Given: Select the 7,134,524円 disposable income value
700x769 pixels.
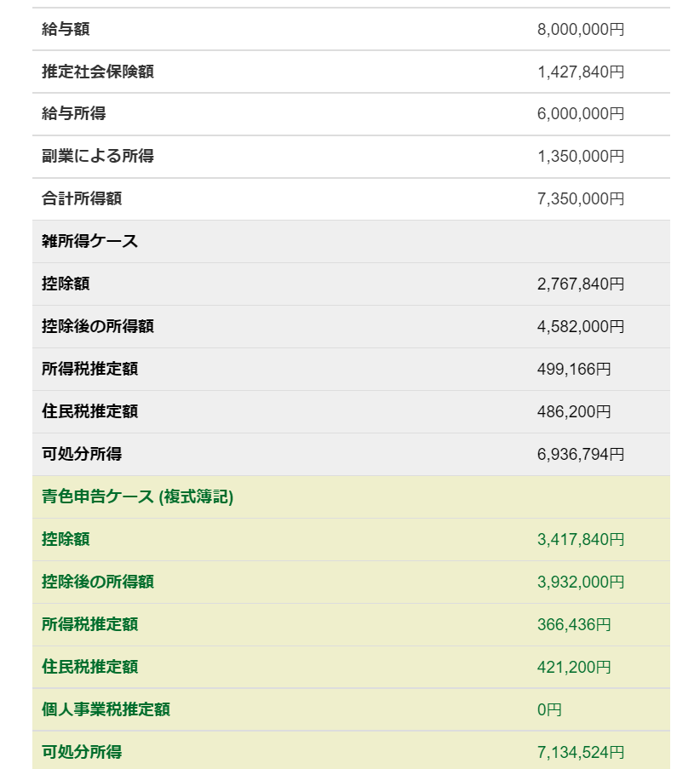Looking at the screenshot, I should click(580, 753).
